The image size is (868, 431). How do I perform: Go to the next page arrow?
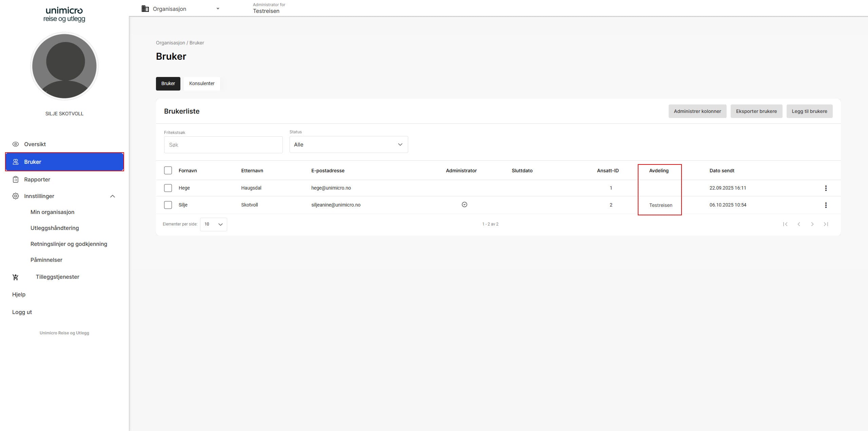812,224
